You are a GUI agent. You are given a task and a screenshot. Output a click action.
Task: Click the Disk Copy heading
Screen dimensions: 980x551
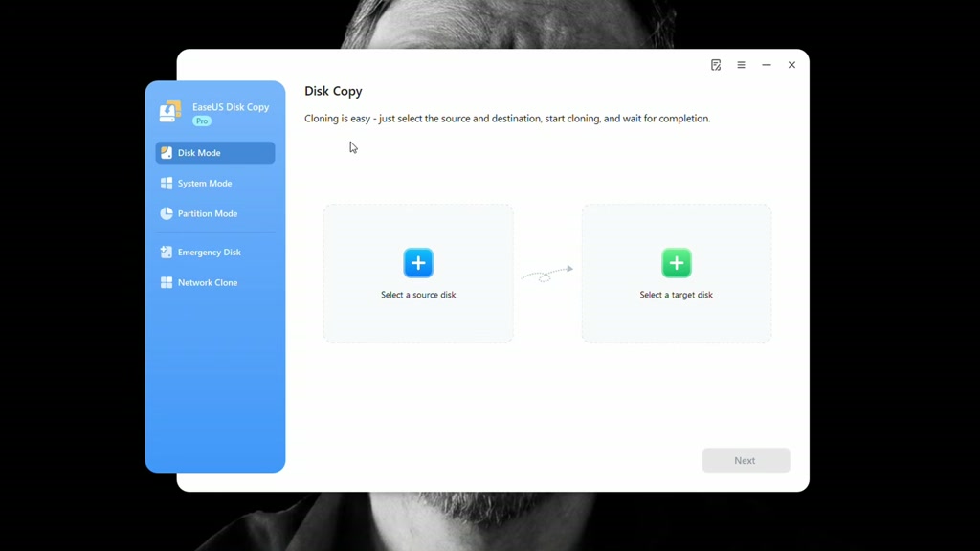pos(333,91)
